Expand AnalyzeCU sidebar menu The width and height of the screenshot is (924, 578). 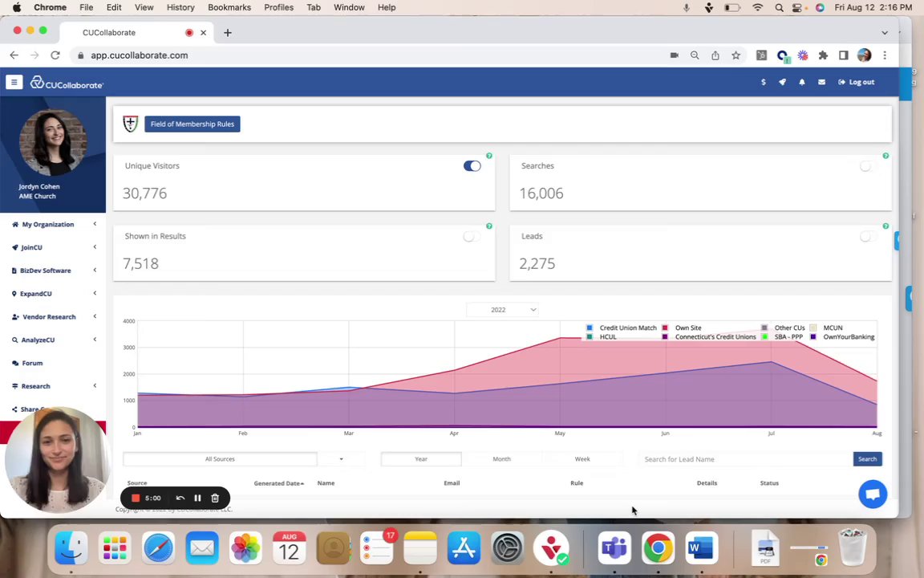54,340
